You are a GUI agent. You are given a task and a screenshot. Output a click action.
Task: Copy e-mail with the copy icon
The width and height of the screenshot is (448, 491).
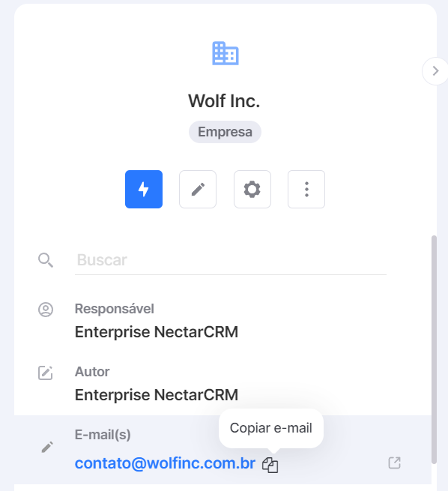(270, 465)
